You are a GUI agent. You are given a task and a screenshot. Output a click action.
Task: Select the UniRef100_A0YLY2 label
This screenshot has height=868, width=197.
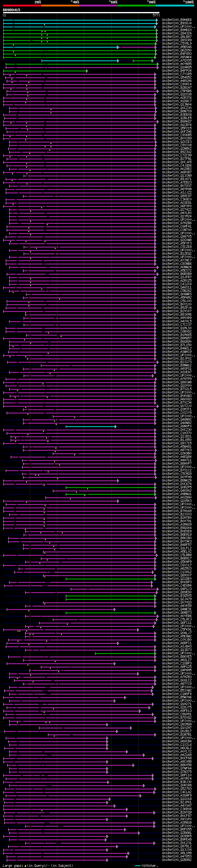[177, 751]
